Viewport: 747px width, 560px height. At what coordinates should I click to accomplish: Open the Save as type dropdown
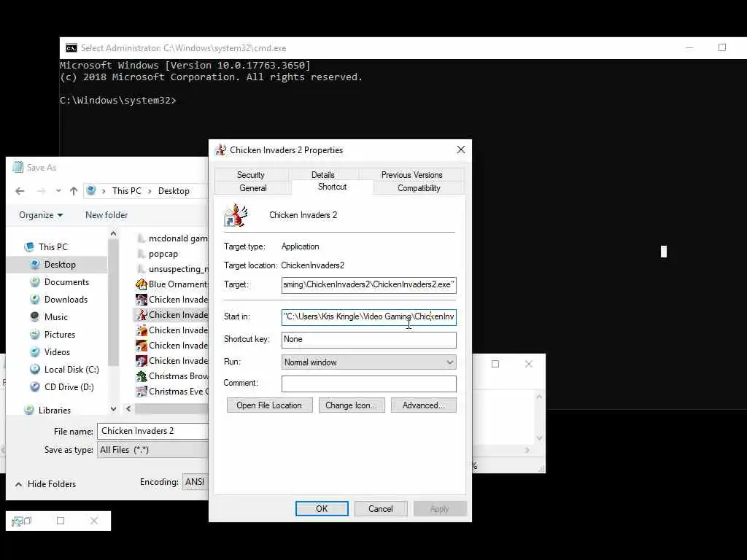coord(153,450)
